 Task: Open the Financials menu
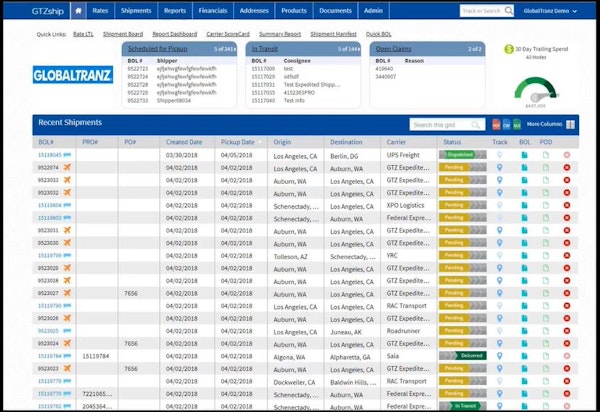(x=213, y=11)
